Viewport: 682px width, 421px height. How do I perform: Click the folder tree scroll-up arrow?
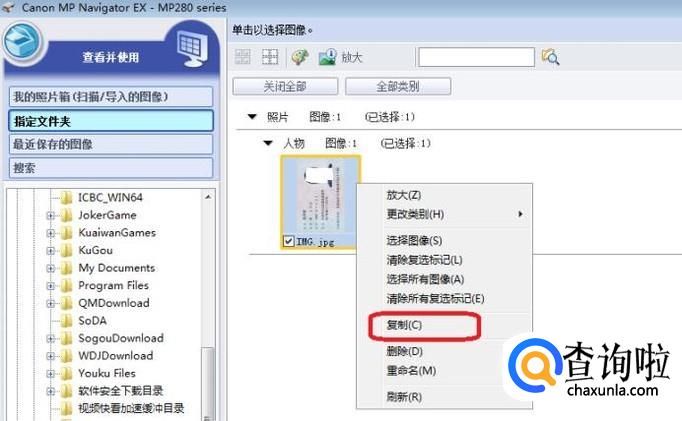tap(208, 197)
